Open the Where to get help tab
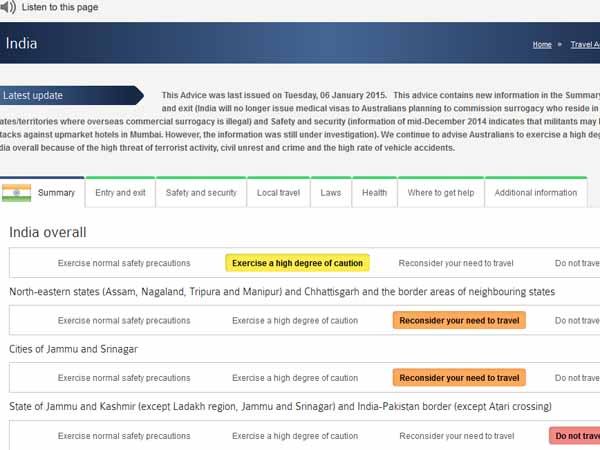Image resolution: width=600 pixels, height=450 pixels. coord(441,192)
